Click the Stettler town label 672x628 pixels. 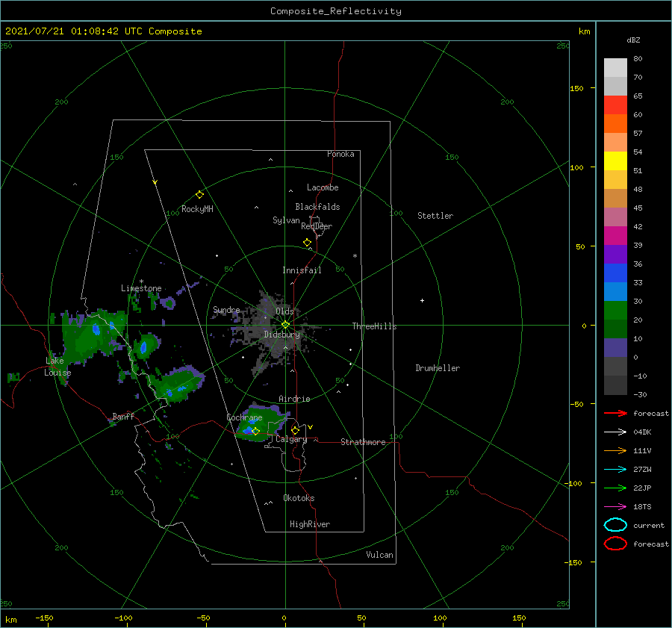(x=435, y=216)
